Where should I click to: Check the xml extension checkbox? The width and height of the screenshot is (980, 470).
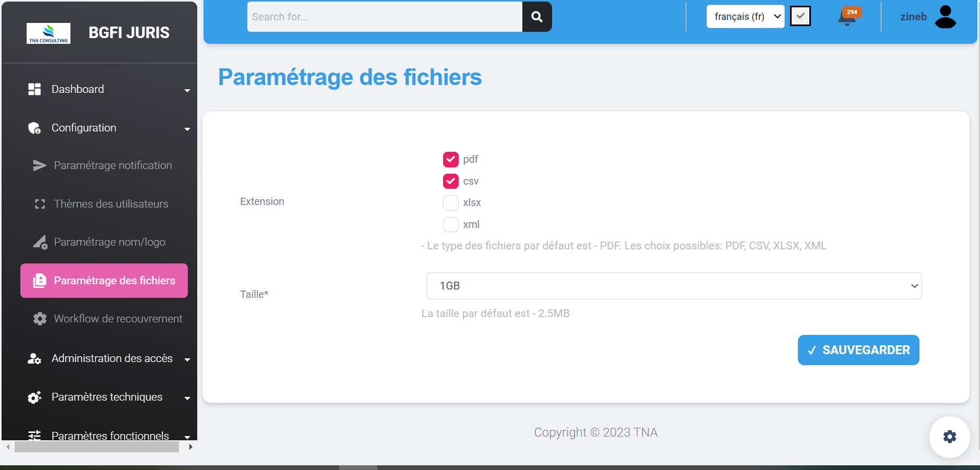pyautogui.click(x=450, y=224)
